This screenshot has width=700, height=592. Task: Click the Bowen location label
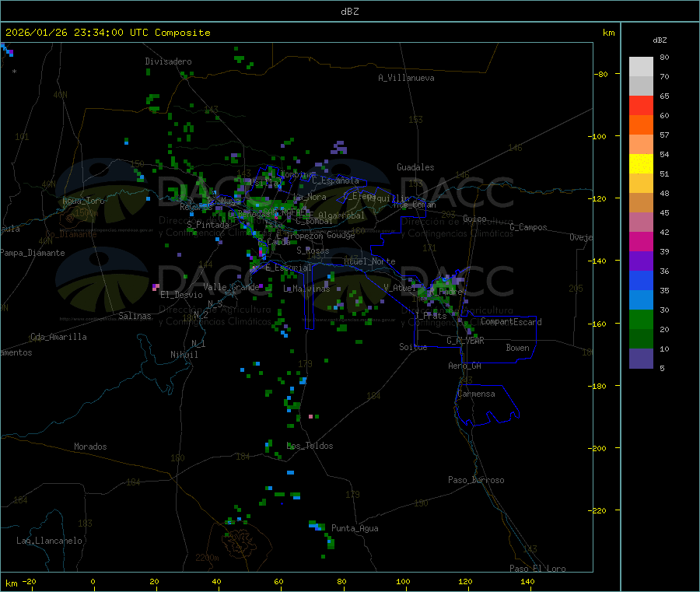tap(518, 348)
